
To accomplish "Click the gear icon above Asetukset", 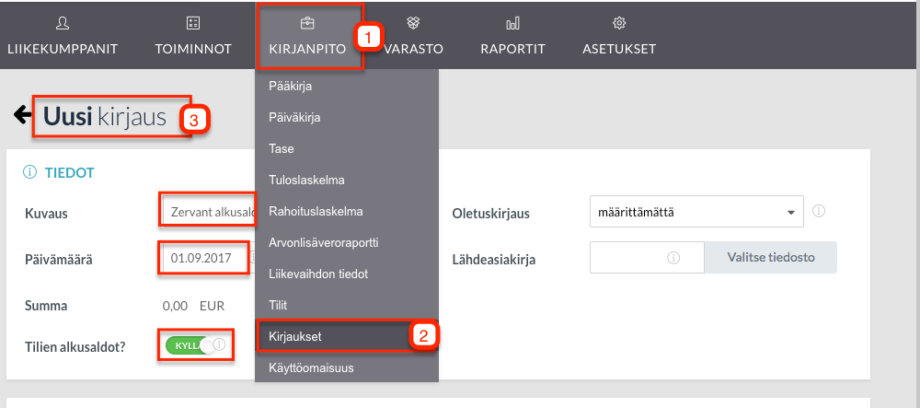I will 619,23.
